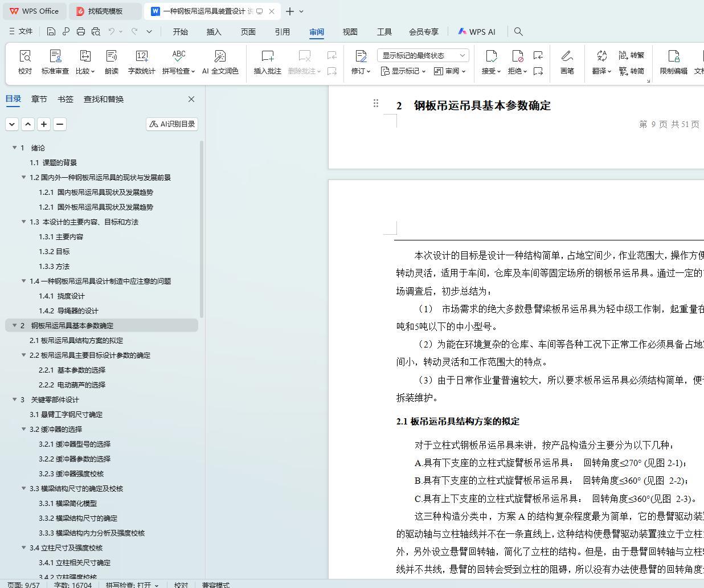Screen dimensions: 704x588
Task: Switch to the 书签 navigation tab
Action: click(x=66, y=99)
